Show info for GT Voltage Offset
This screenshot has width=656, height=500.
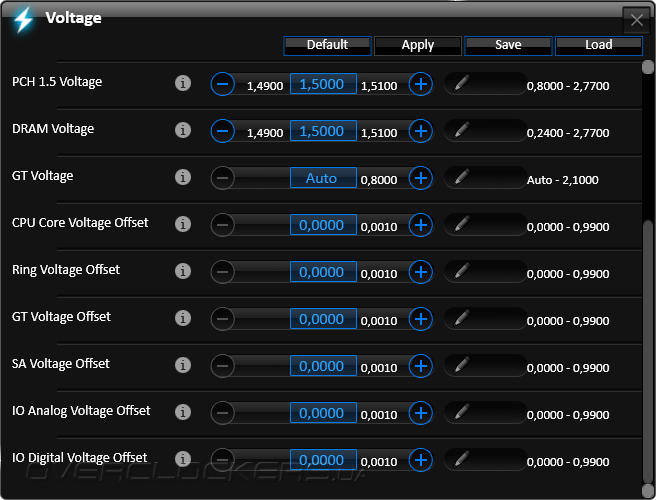click(x=183, y=318)
